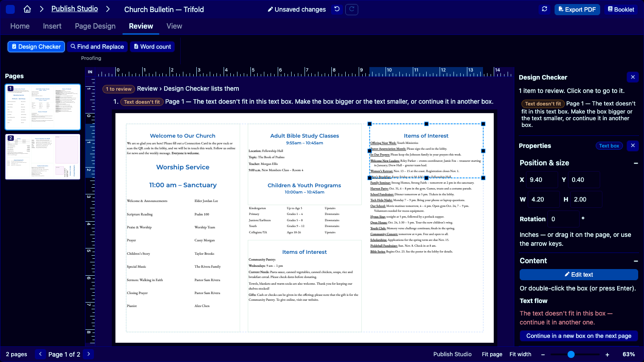This screenshot has width=644, height=362.
Task: Toggle the Design Checker ribbon button
Action: click(x=36, y=46)
